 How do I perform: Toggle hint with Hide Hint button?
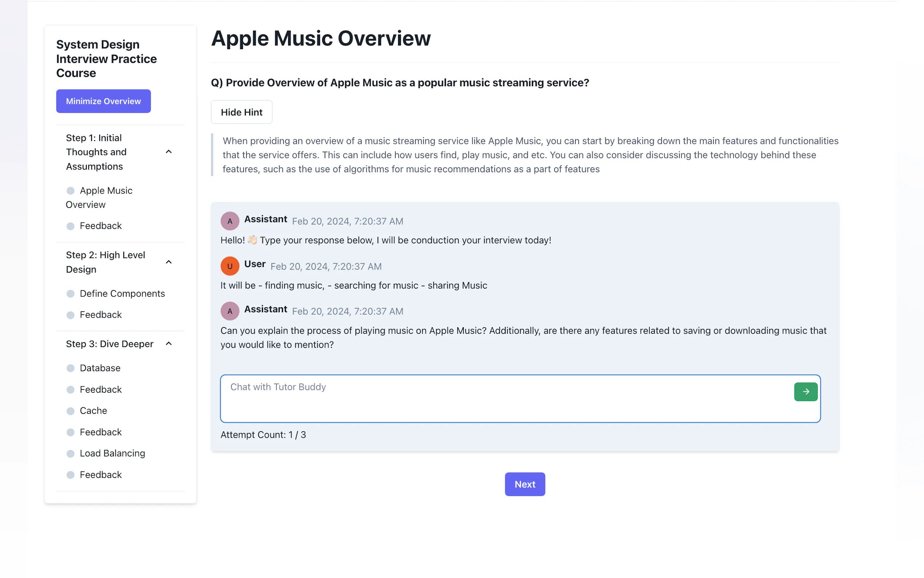[x=242, y=112]
